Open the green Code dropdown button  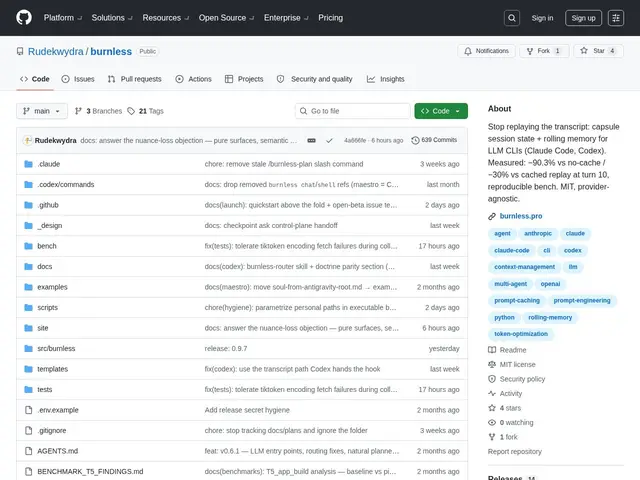pos(441,111)
